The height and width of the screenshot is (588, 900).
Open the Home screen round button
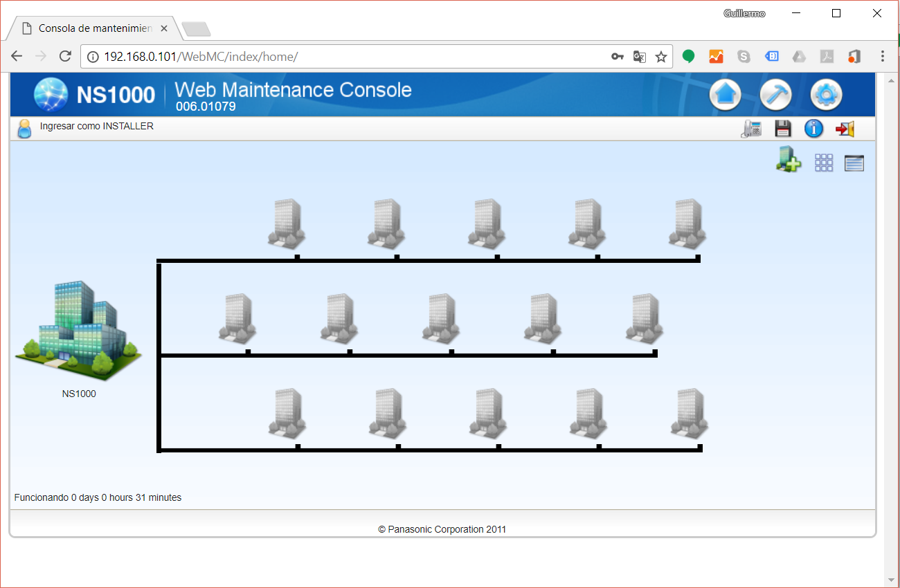(x=725, y=95)
